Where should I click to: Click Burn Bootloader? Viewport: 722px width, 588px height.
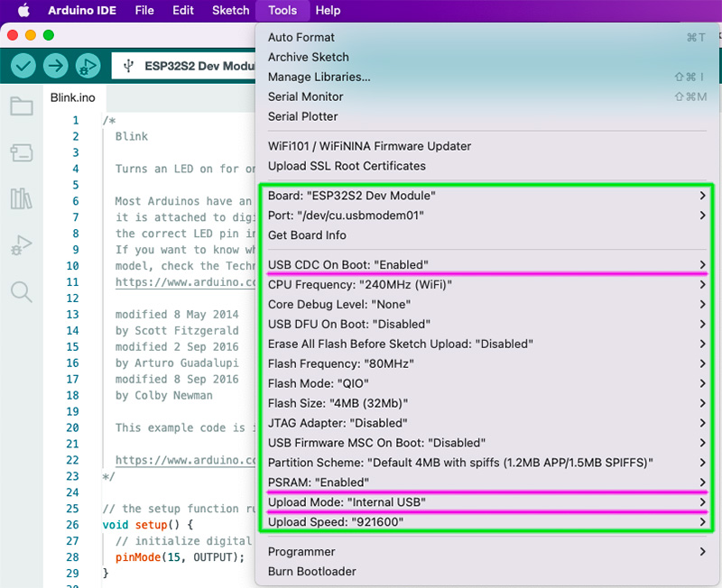(311, 571)
